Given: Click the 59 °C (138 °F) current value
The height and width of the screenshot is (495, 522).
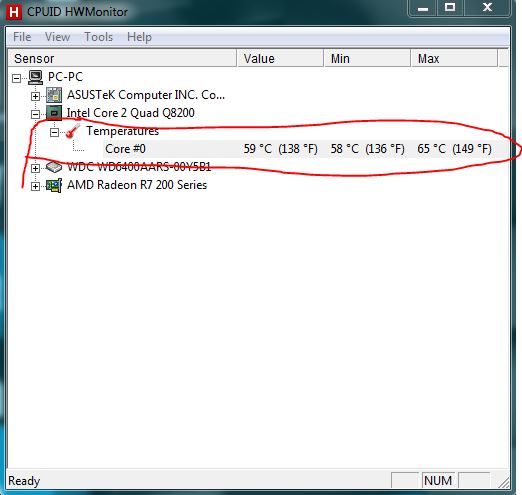Looking at the screenshot, I should click(x=281, y=149).
